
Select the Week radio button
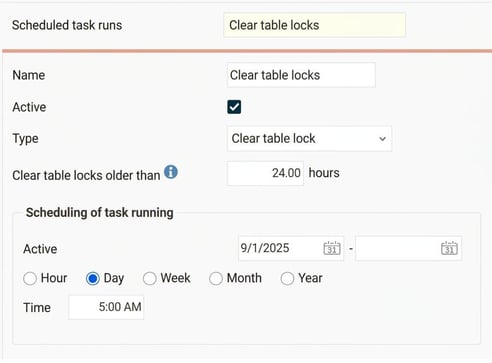[x=149, y=278]
